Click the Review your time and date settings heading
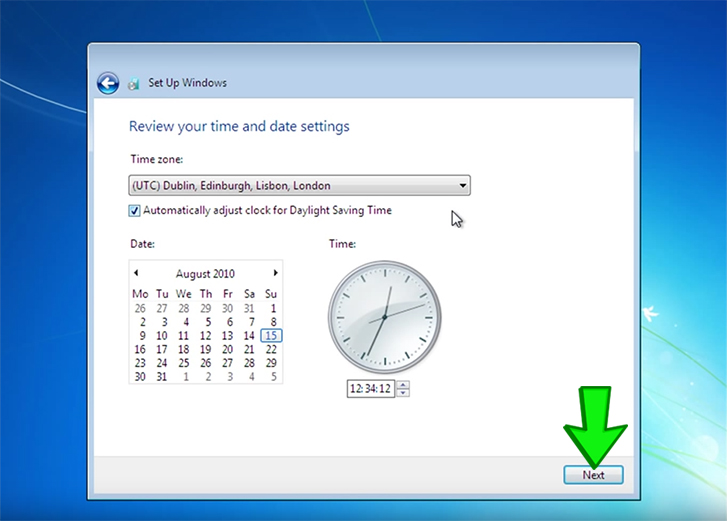The width and height of the screenshot is (727, 521). (239, 127)
